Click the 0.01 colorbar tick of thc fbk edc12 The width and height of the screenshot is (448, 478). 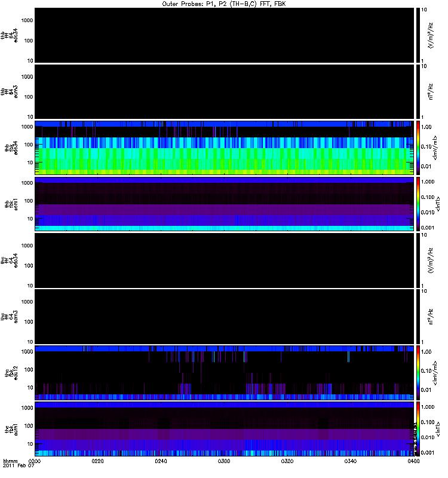click(x=426, y=390)
